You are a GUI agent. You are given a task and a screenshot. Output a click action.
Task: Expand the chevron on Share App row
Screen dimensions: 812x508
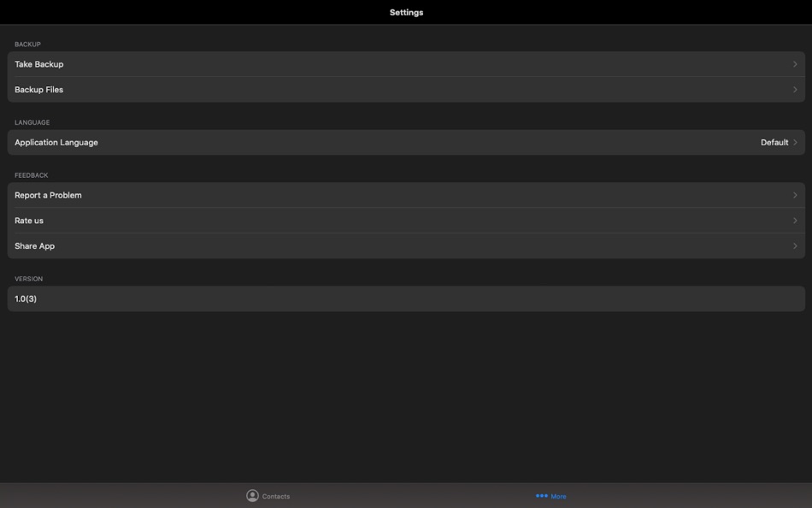coord(795,246)
